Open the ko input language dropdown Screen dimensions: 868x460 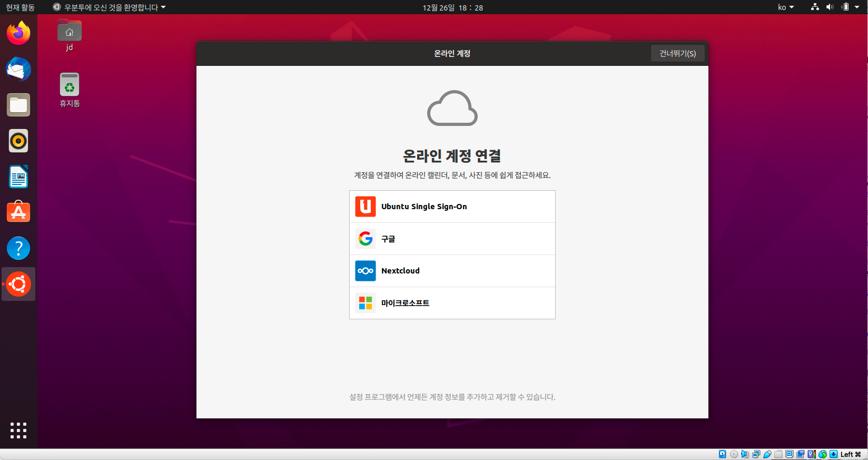(x=785, y=7)
